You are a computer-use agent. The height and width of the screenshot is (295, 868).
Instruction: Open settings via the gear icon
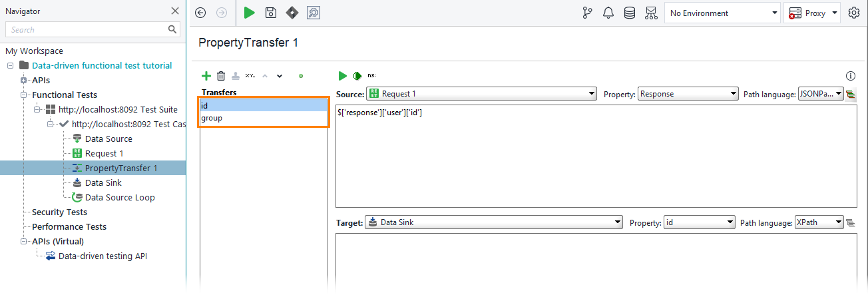pos(854,13)
